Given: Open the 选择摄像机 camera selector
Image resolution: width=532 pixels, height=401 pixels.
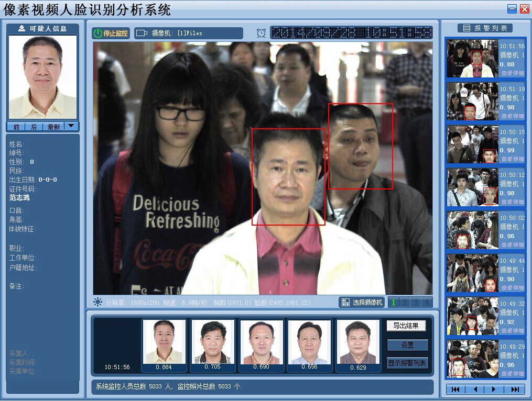Looking at the screenshot, I should point(362,303).
